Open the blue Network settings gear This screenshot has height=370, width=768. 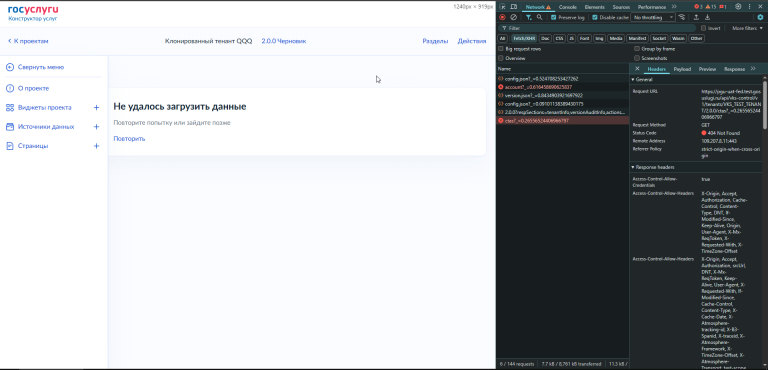tap(760, 17)
